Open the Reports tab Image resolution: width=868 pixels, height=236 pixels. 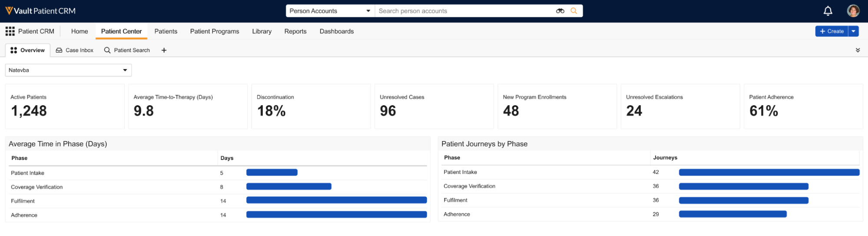click(x=295, y=31)
